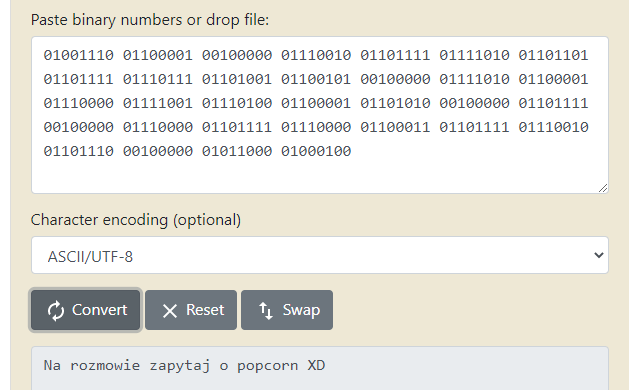Viewport: 629px width, 390px height.
Task: Click the last binary byte 01000100
Action: 316,151
